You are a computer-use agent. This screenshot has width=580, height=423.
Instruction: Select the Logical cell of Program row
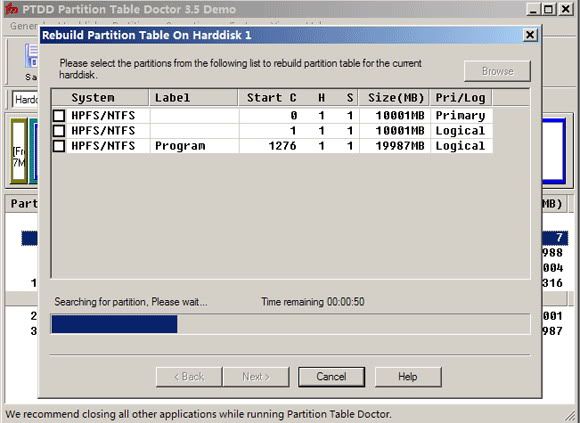(461, 146)
